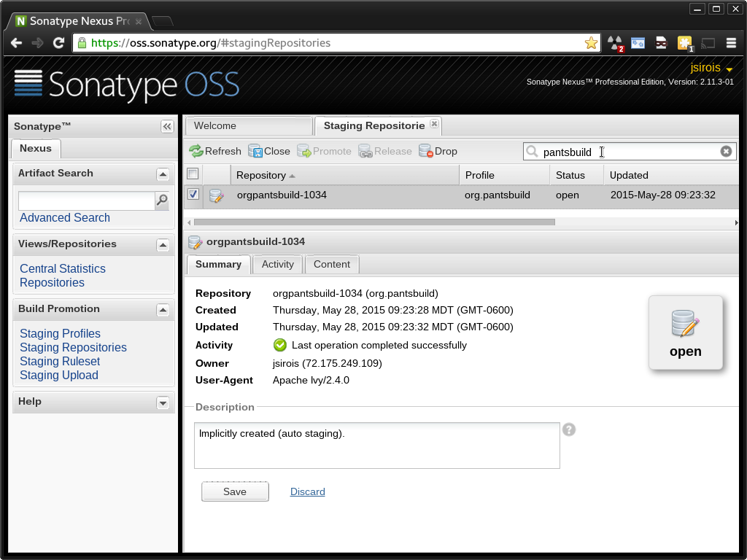This screenshot has height=560, width=747.
Task: Open Advanced Search link
Action: coord(65,217)
